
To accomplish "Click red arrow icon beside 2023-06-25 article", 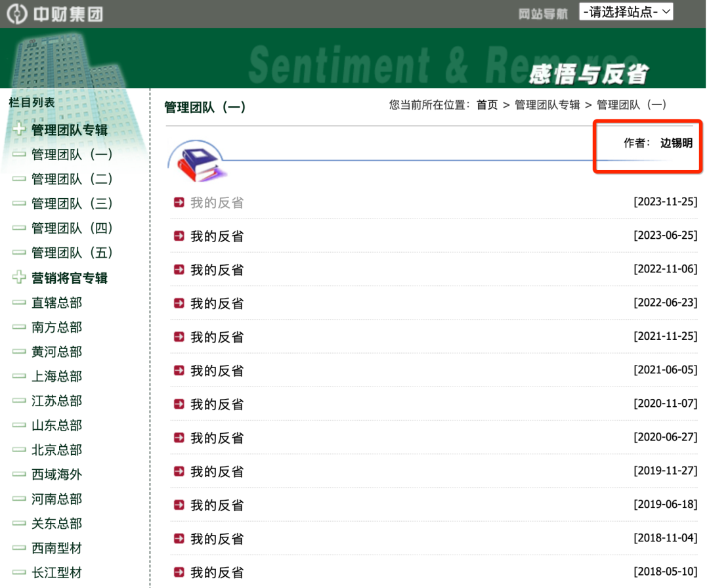I will 179,236.
